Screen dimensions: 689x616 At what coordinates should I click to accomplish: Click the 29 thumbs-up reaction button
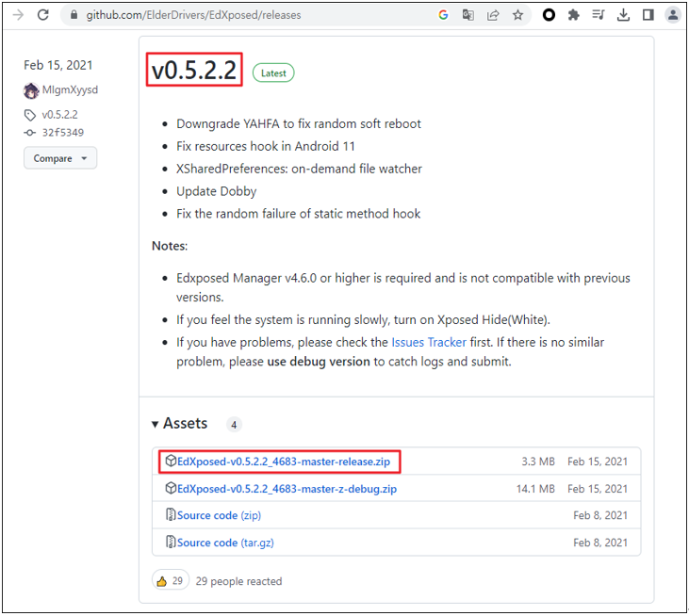(x=171, y=581)
